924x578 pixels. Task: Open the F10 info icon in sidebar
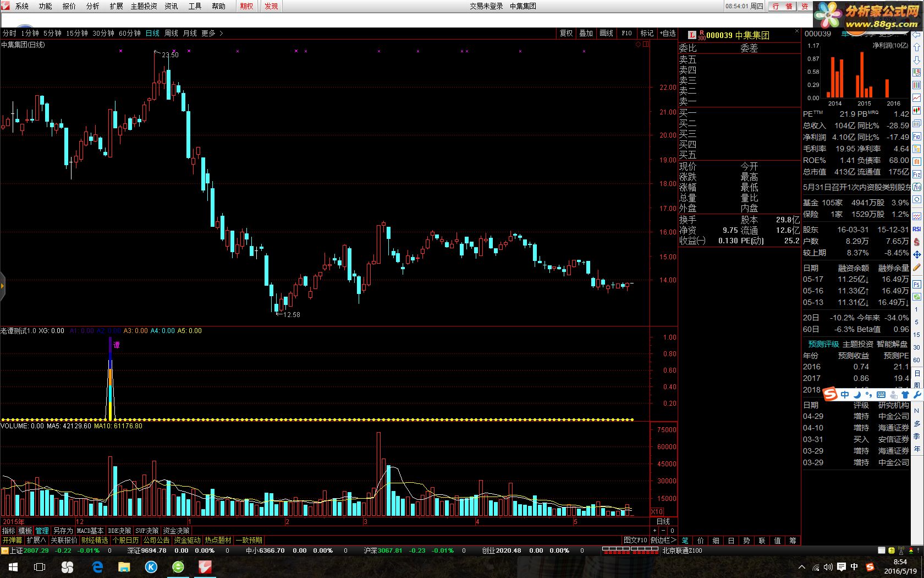[x=917, y=136]
